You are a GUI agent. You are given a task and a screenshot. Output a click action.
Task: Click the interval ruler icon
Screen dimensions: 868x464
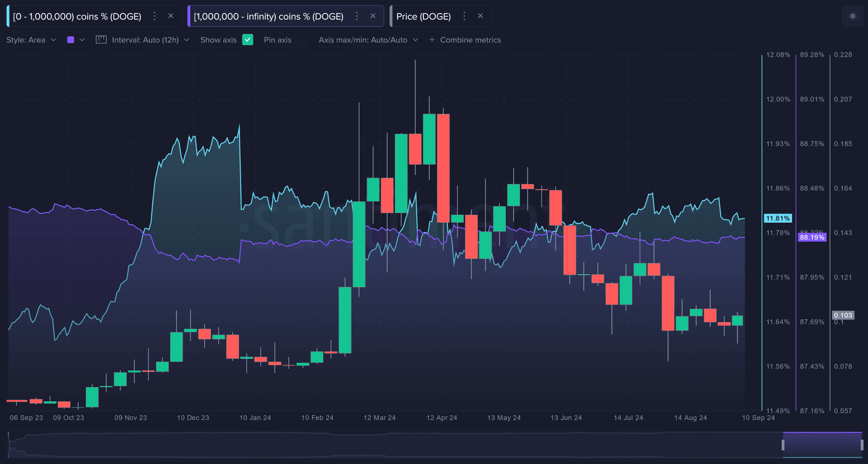click(101, 40)
